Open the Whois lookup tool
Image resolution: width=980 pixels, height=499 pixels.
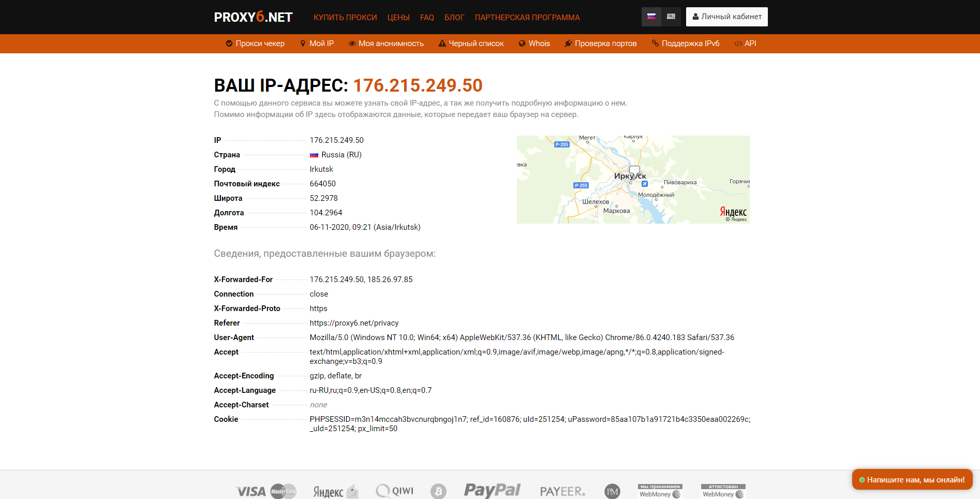click(x=534, y=43)
